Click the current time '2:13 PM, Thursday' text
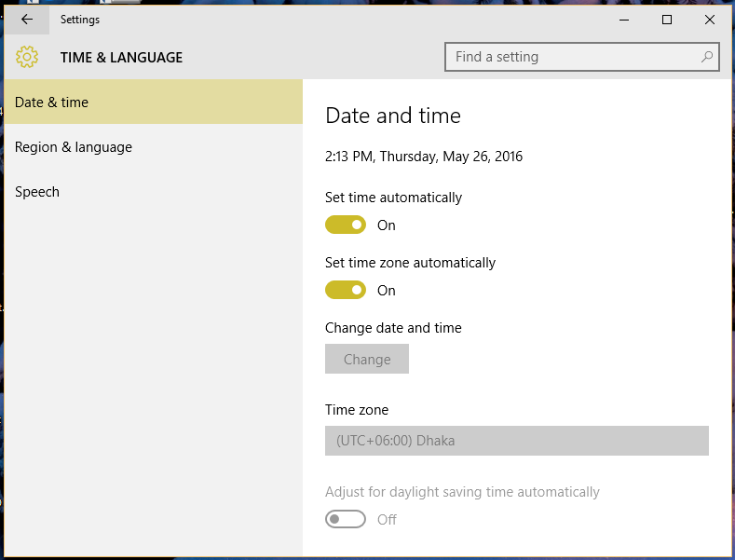 point(424,157)
